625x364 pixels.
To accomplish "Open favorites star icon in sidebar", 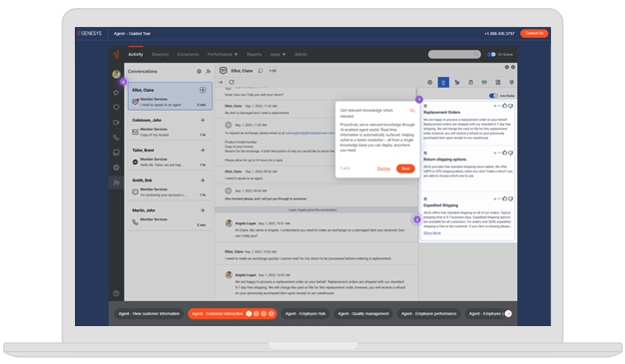I will tap(116, 93).
